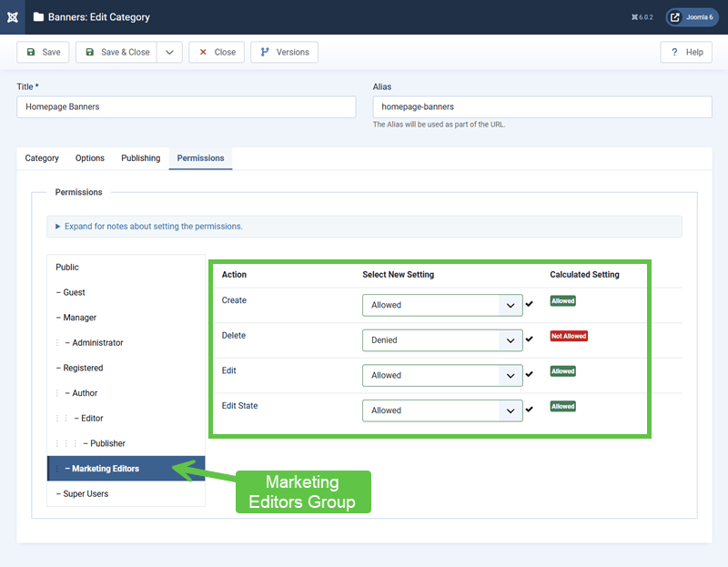Screen dimensions: 728x567
Task: Click the Edit action label
Action: pyautogui.click(x=229, y=370)
